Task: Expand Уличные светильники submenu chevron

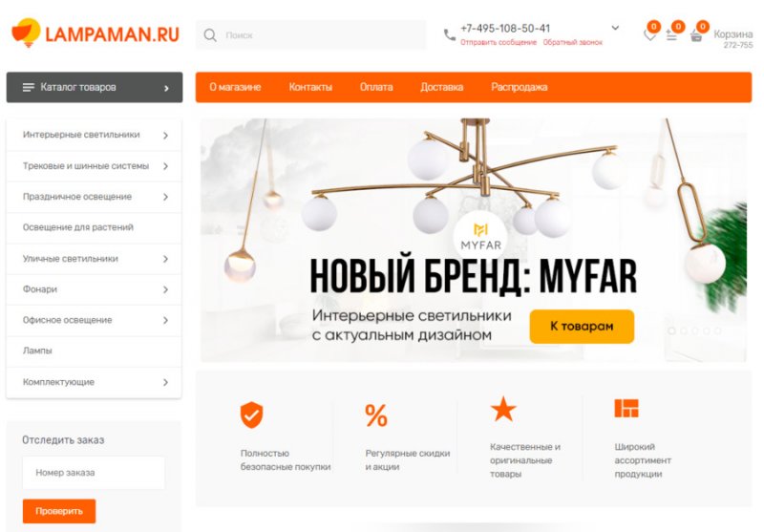Action: (x=165, y=259)
